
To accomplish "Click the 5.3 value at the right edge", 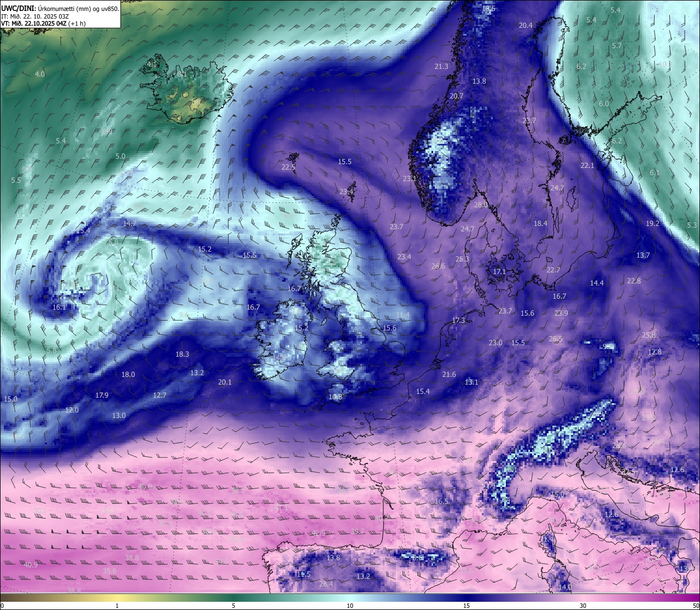I will (x=692, y=225).
